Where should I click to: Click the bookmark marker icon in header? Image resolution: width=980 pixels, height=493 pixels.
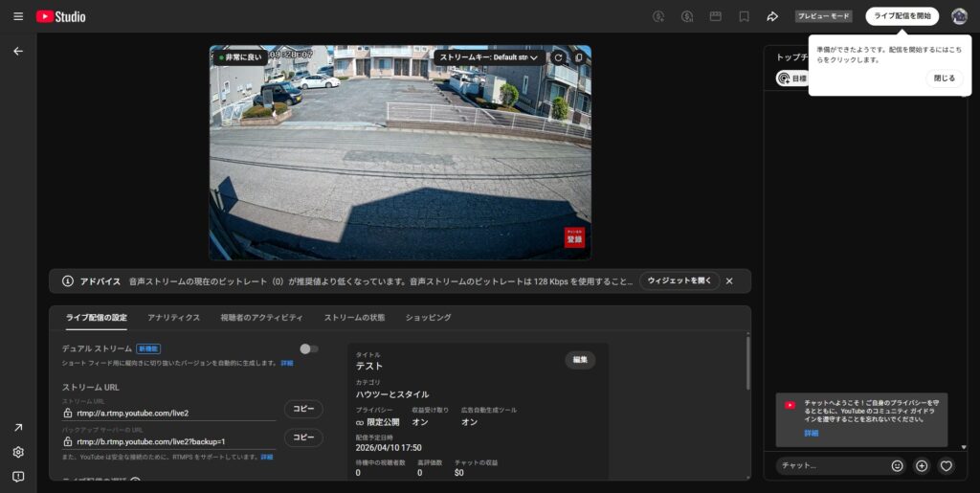(744, 17)
